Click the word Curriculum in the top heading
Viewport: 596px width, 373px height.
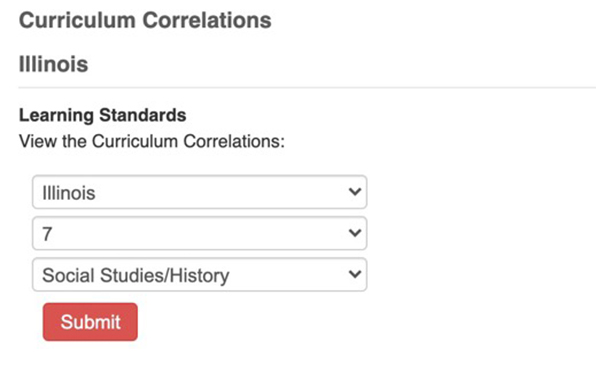pyautogui.click(x=78, y=20)
